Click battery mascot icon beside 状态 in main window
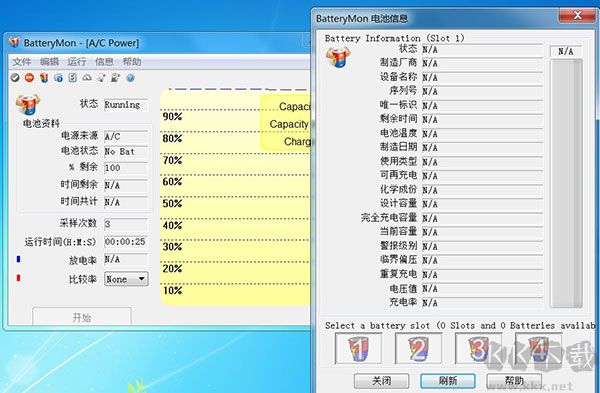This screenshot has width=600, height=393. coord(28,104)
